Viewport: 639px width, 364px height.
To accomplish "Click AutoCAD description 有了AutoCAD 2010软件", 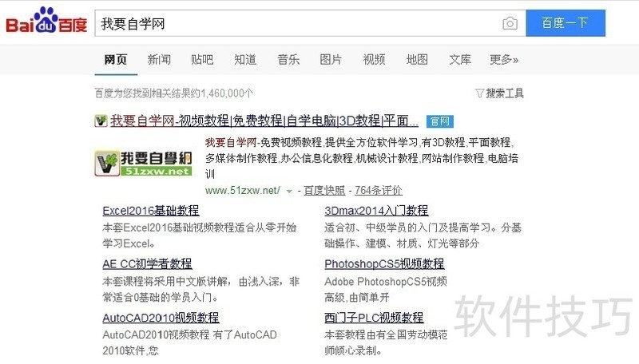I will [189, 342].
